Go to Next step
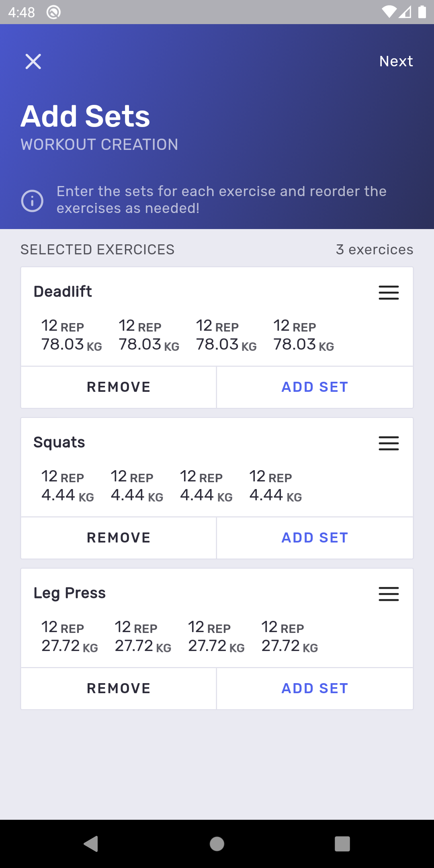 (396, 61)
